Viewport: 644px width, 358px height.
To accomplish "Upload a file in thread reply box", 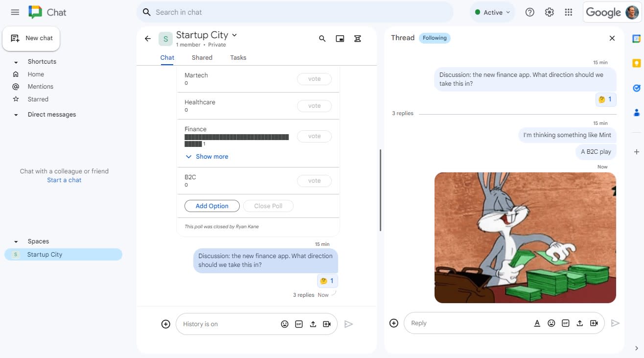I will [x=579, y=323].
